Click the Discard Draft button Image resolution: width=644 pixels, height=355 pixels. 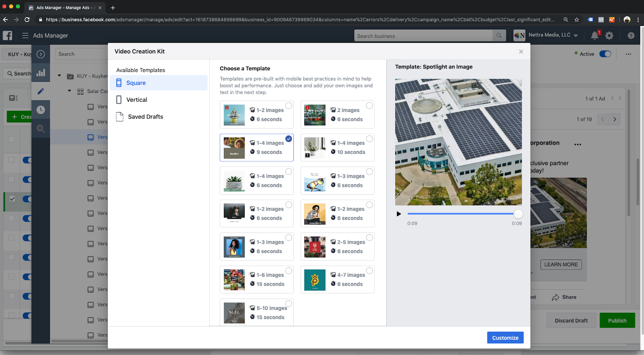point(571,320)
